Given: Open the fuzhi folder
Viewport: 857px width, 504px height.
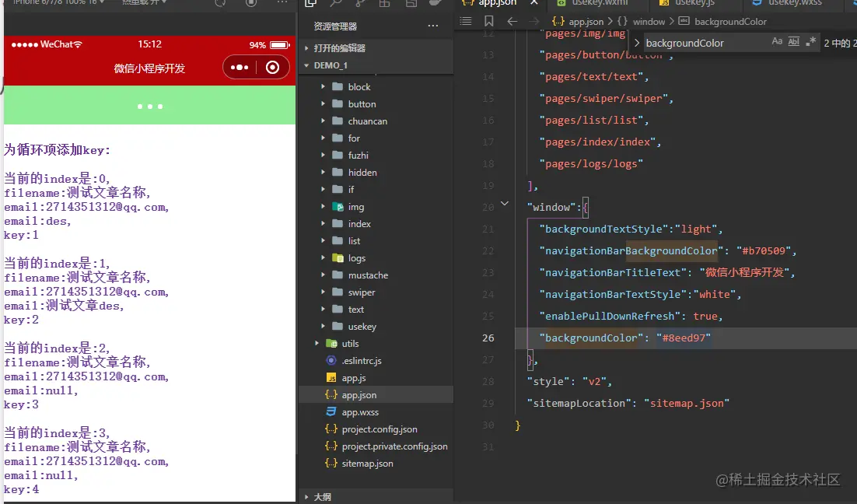Looking at the screenshot, I should click(x=358, y=156).
